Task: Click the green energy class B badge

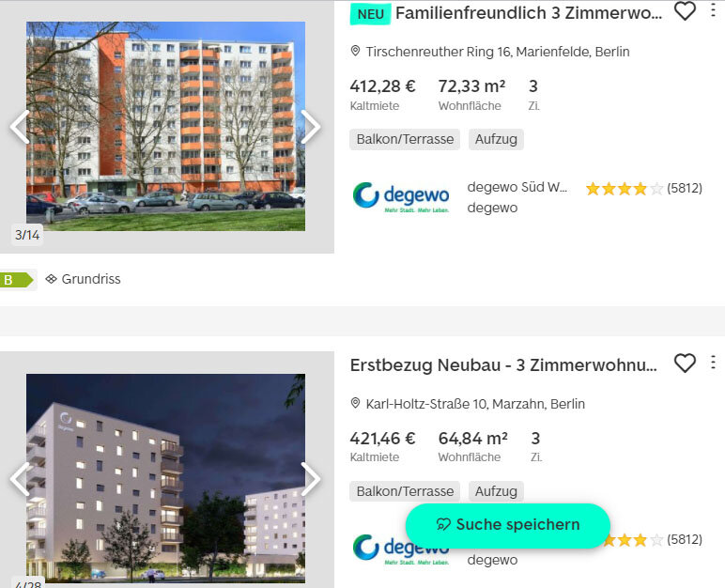Action: [16, 280]
